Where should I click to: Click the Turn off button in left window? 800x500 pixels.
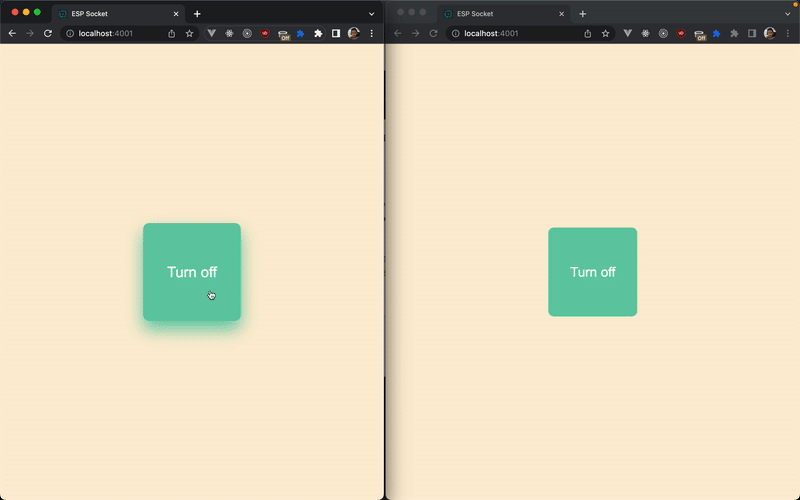(192, 272)
